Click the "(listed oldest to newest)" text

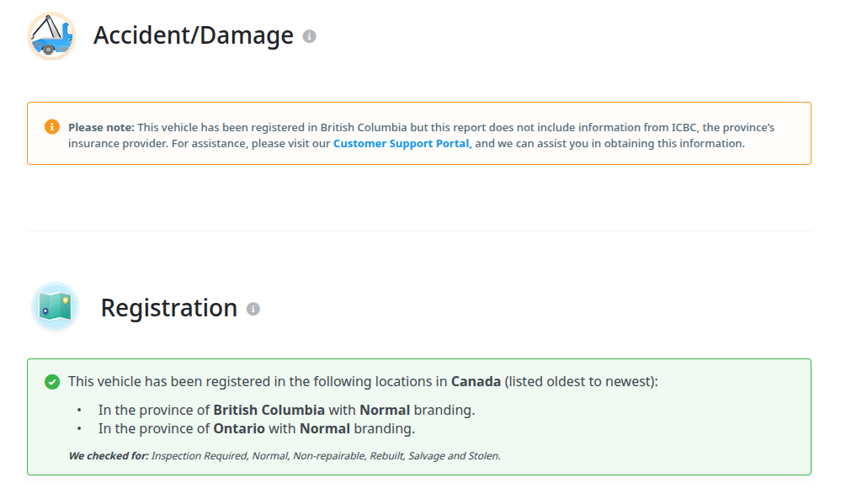(580, 381)
